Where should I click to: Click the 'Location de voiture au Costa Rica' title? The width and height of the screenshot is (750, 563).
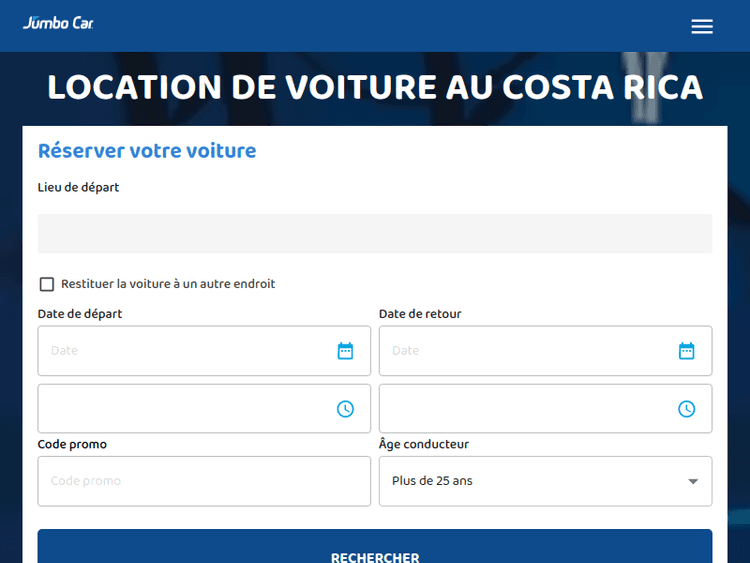(375, 88)
